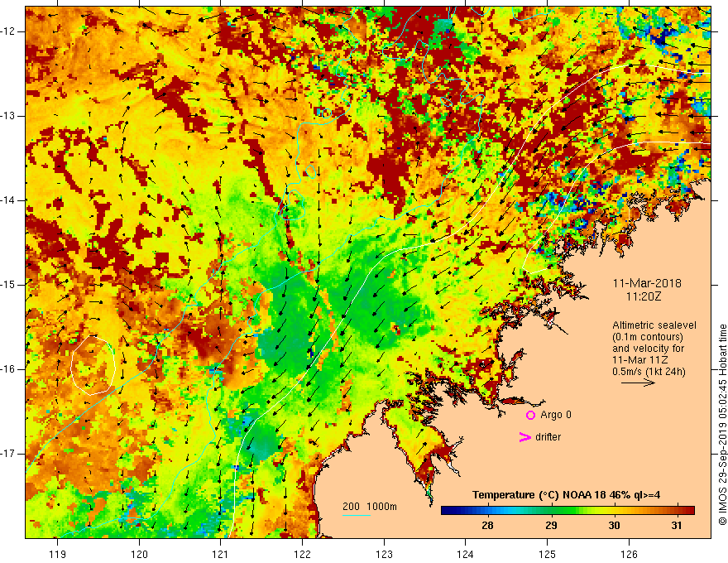Click the colorbar label 30

click(x=614, y=526)
